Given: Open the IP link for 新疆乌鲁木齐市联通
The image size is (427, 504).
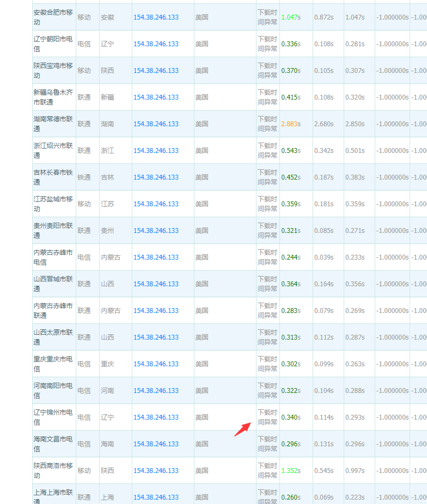Looking at the screenshot, I should tap(156, 97).
